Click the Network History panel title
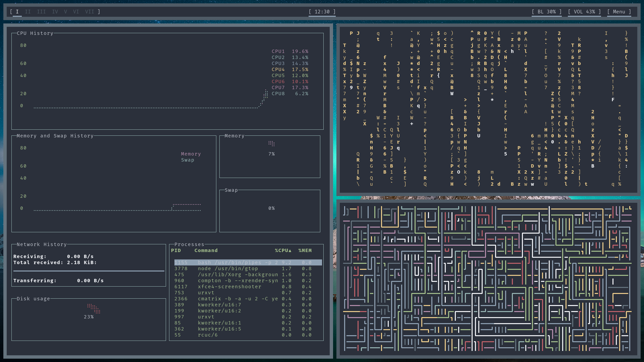 pyautogui.click(x=42, y=244)
